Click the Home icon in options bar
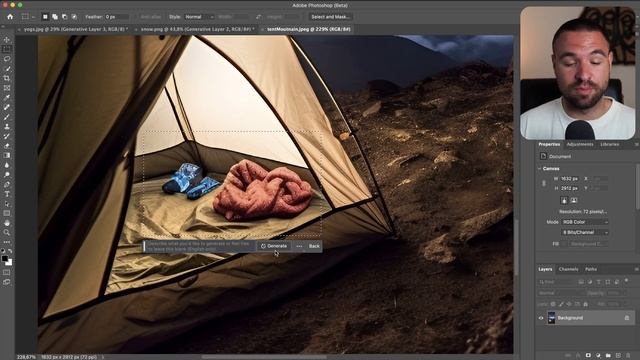The height and width of the screenshot is (360, 640). tap(10, 17)
